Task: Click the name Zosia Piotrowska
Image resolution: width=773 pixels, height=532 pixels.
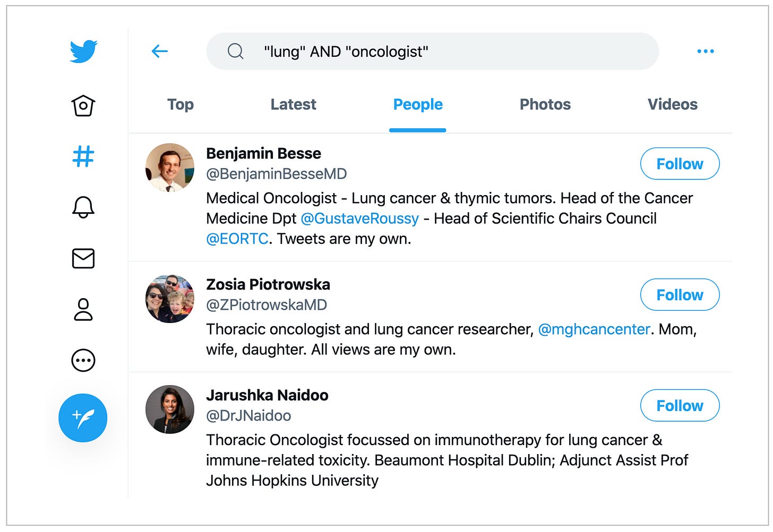Action: (x=268, y=284)
